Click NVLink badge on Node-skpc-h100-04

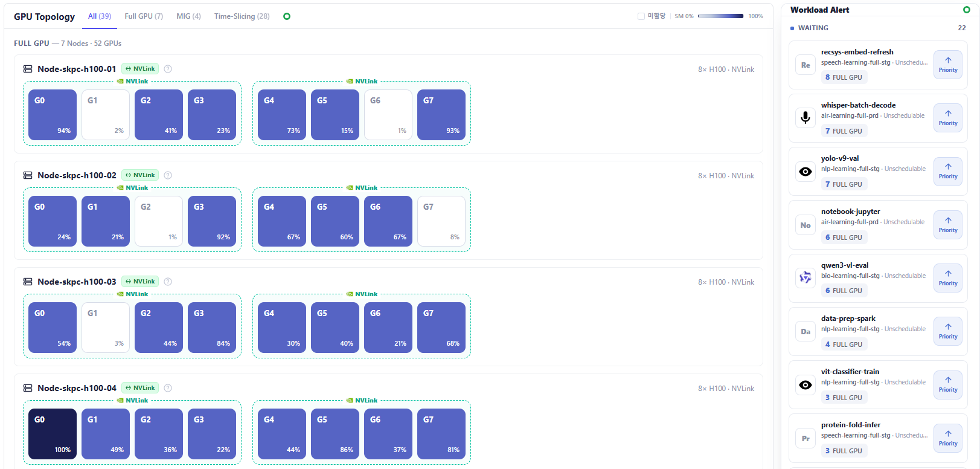click(140, 388)
